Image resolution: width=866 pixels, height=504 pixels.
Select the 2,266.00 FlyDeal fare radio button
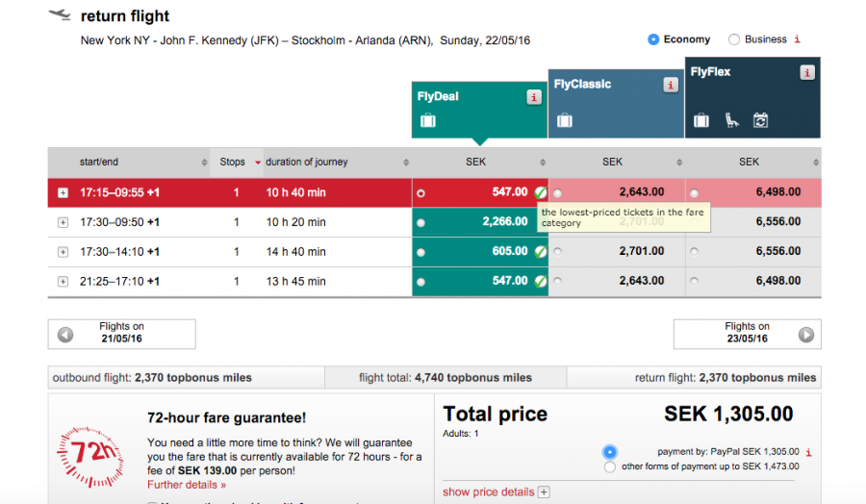[420, 222]
